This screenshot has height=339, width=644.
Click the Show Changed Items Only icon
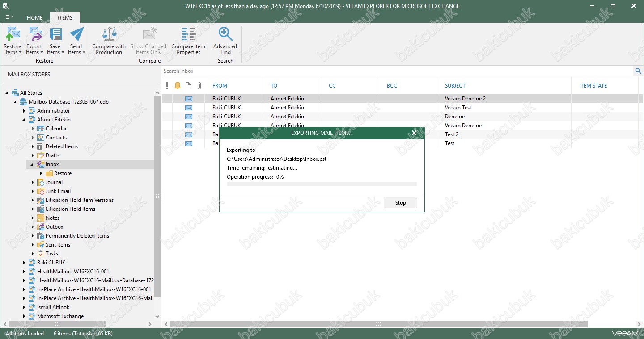148,34
